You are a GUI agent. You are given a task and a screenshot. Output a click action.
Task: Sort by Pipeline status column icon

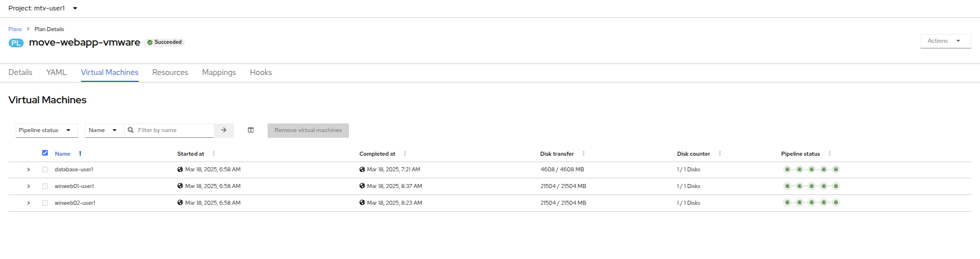click(x=830, y=153)
